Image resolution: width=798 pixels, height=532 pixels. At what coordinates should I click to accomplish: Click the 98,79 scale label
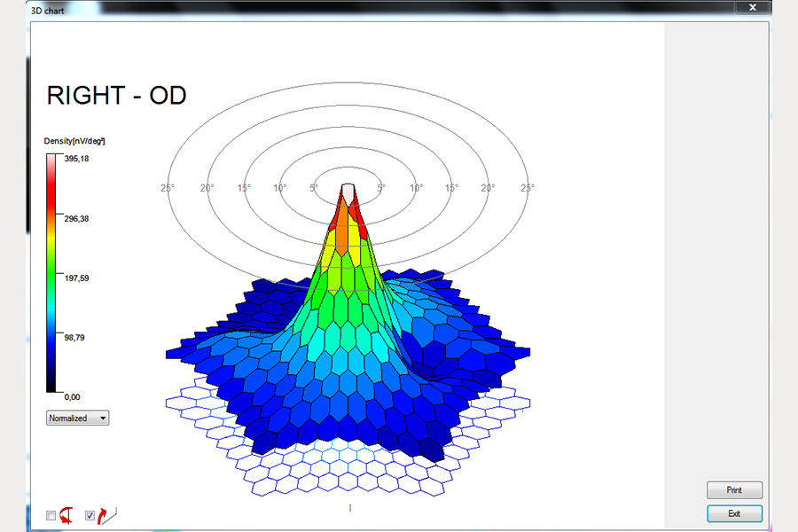[x=74, y=338]
